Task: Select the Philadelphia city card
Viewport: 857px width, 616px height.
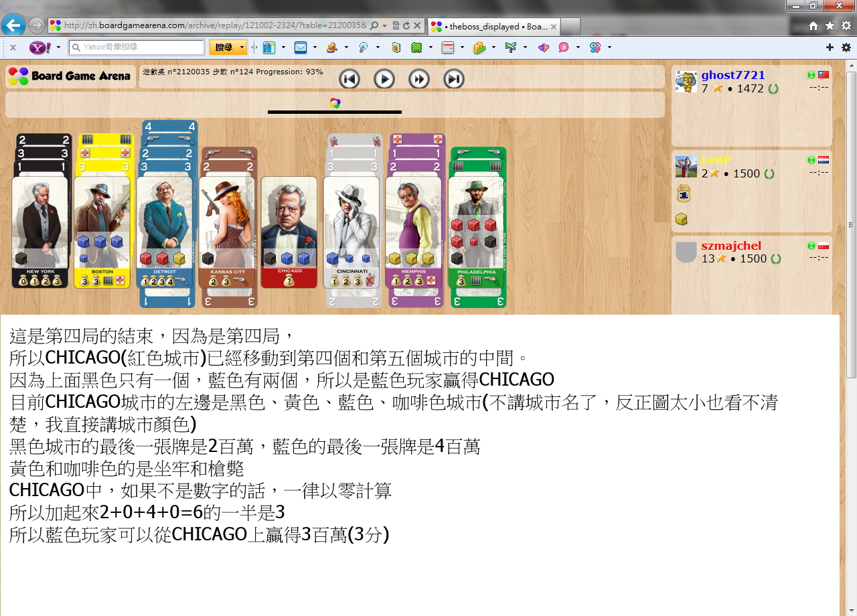Action: point(476,232)
